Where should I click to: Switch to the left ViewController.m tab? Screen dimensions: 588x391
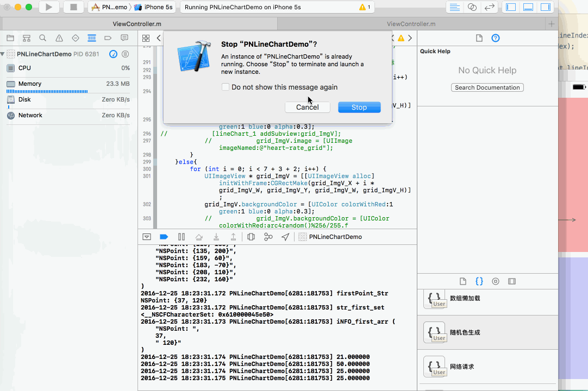[137, 24]
